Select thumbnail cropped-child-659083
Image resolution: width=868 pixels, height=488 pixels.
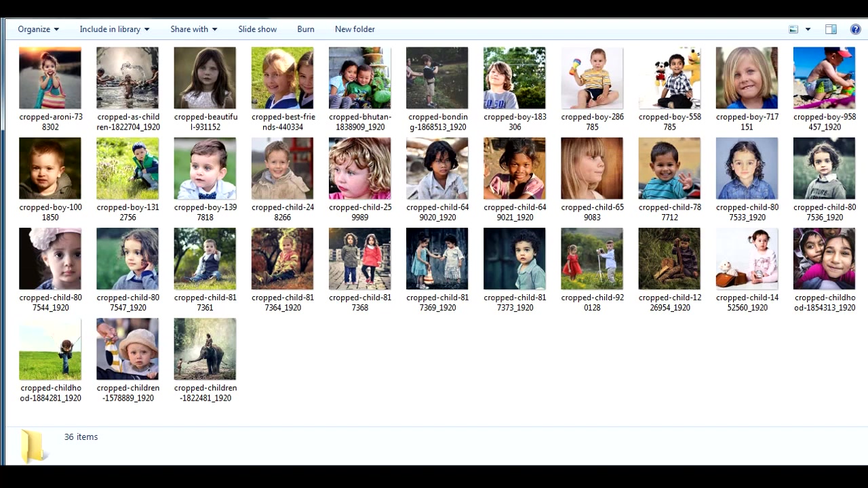click(x=592, y=168)
